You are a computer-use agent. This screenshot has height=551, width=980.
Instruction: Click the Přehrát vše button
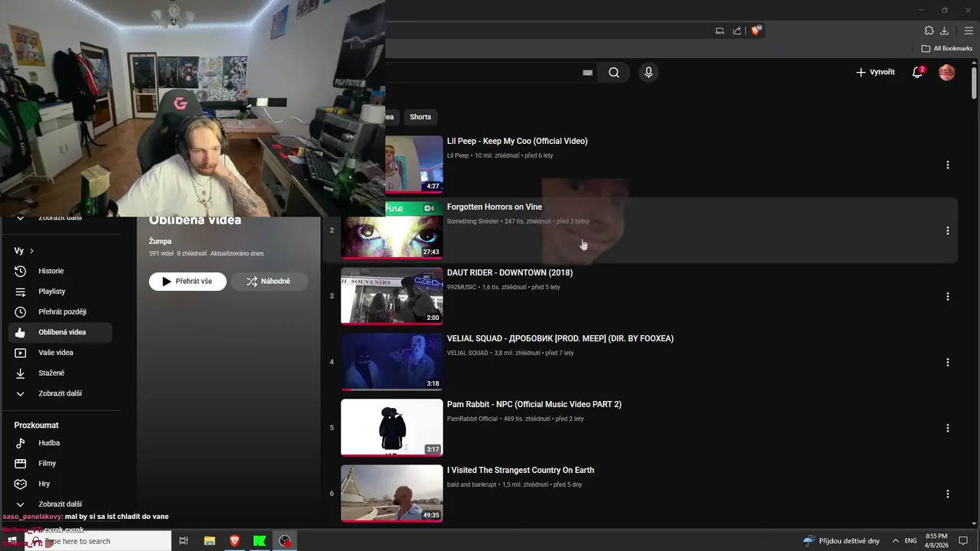tap(188, 281)
